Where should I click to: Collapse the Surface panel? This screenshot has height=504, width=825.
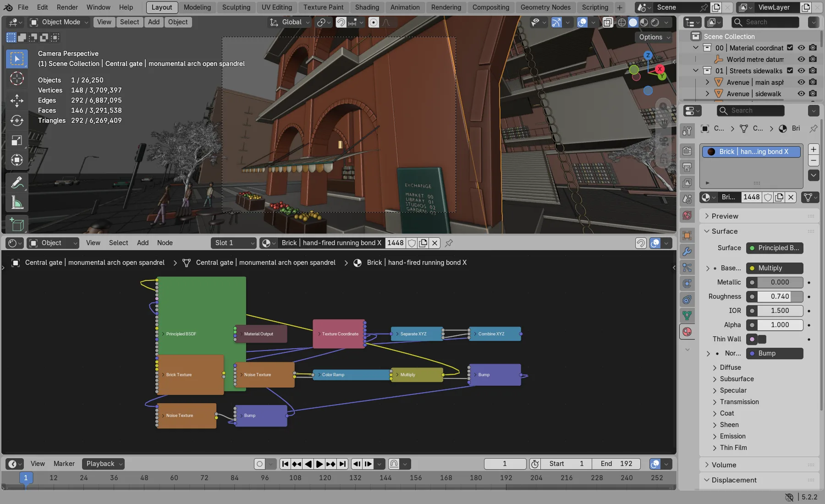724,231
